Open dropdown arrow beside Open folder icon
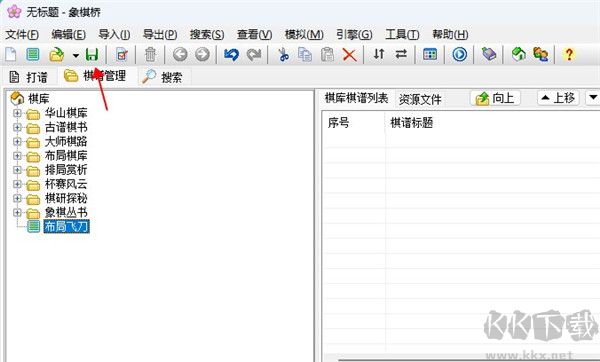 76,55
